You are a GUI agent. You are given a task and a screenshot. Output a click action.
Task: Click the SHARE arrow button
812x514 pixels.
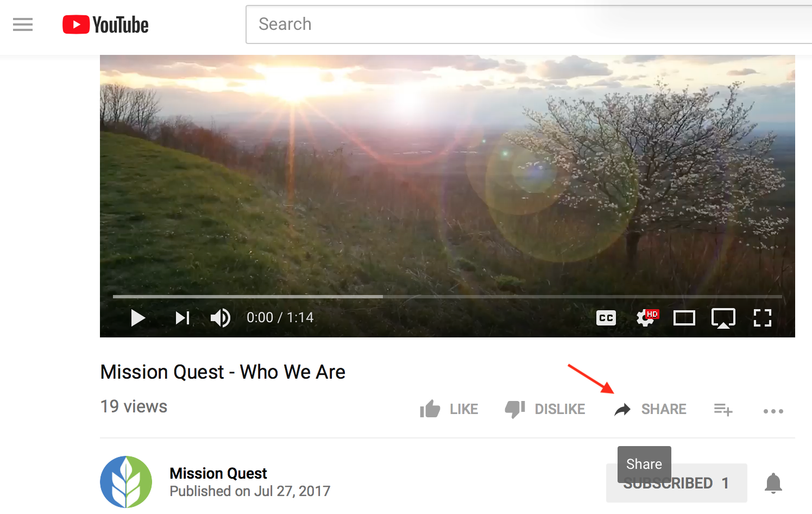(x=650, y=409)
